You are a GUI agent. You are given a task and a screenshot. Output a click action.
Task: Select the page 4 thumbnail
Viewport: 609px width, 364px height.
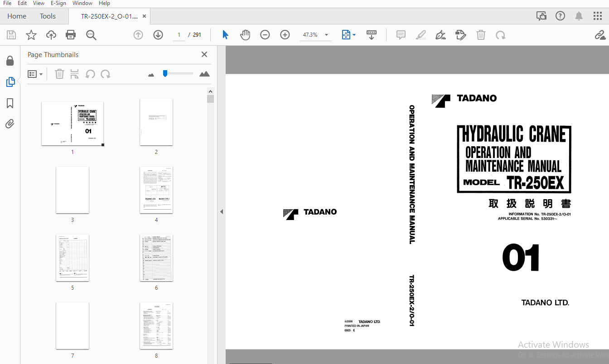click(156, 190)
